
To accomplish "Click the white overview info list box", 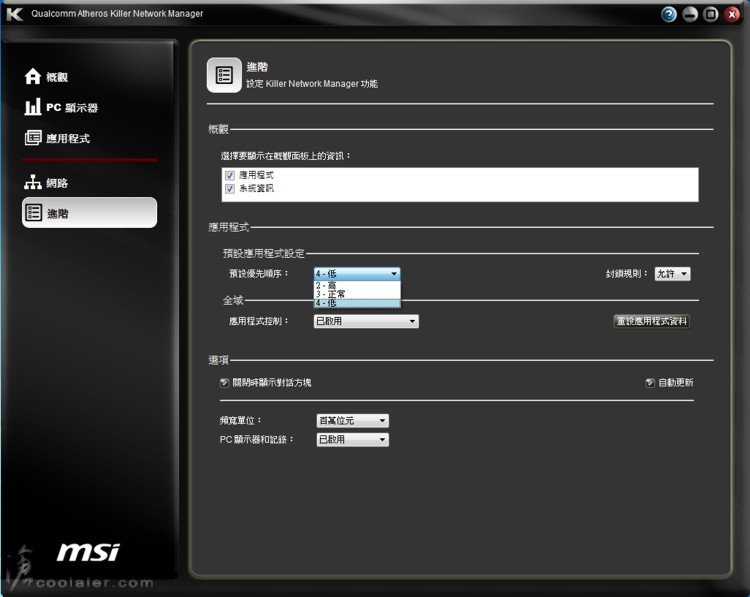I will pyautogui.click(x=460, y=184).
